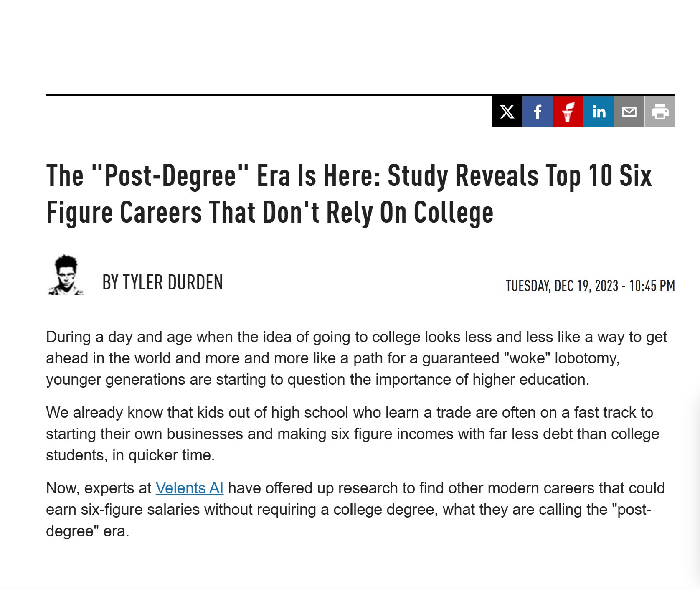The width and height of the screenshot is (700, 589).
Task: Click the phrase "higher education" in first paragraph
Action: tap(530, 380)
